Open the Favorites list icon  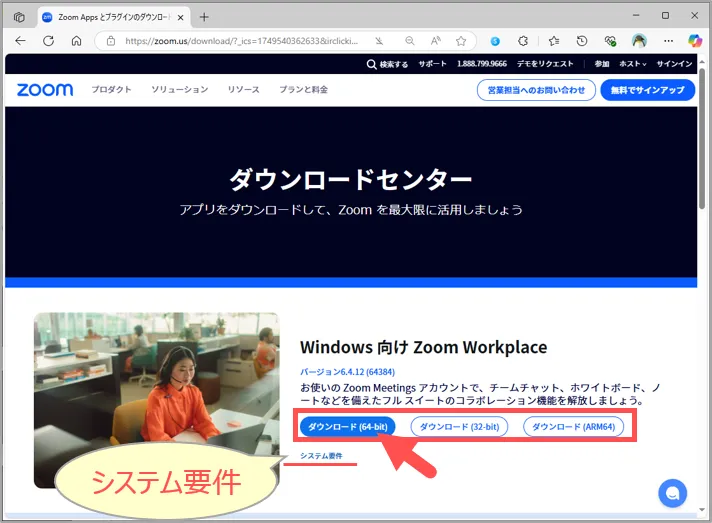[554, 41]
